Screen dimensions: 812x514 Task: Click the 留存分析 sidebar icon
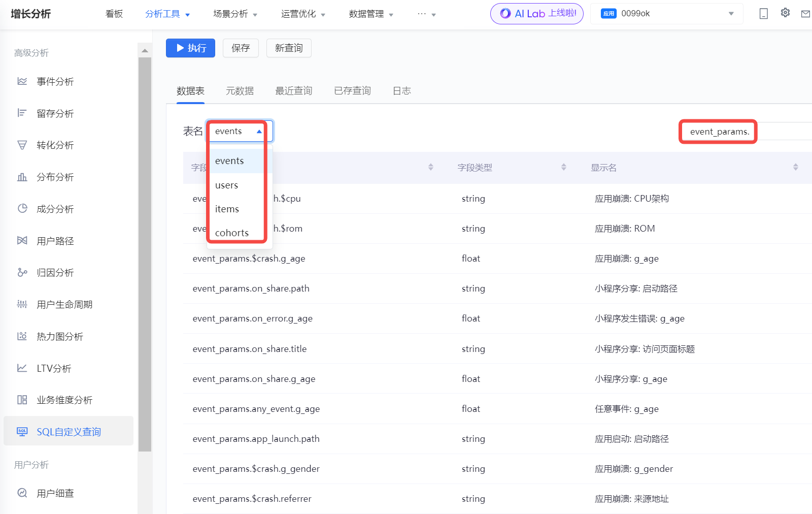pos(22,113)
